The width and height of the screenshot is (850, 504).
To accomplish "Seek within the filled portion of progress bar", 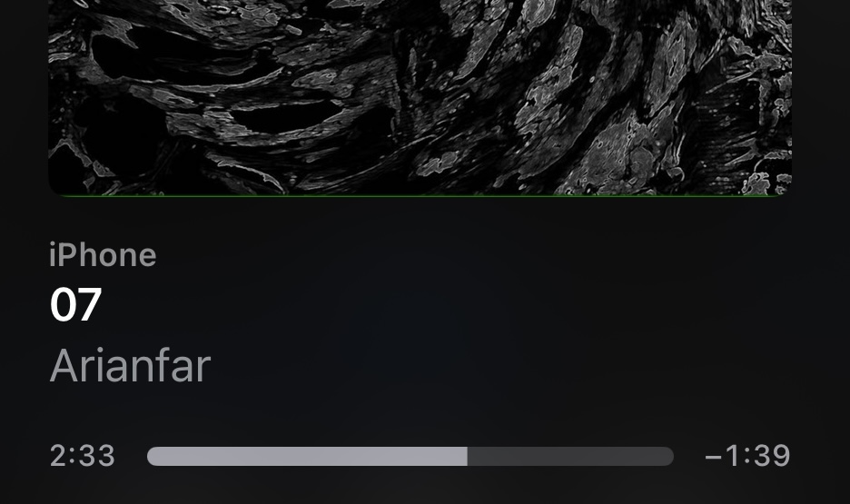I will click(x=307, y=456).
